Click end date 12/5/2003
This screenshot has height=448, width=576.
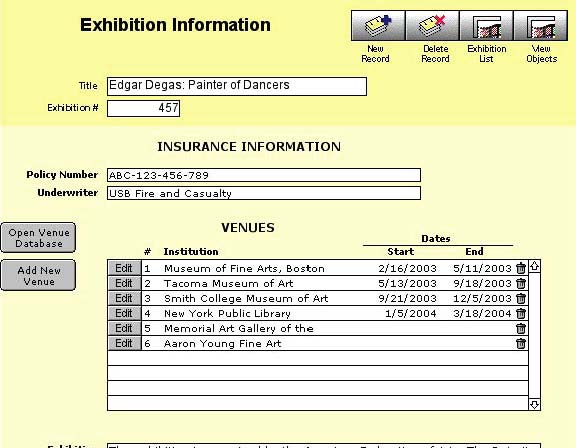click(482, 299)
